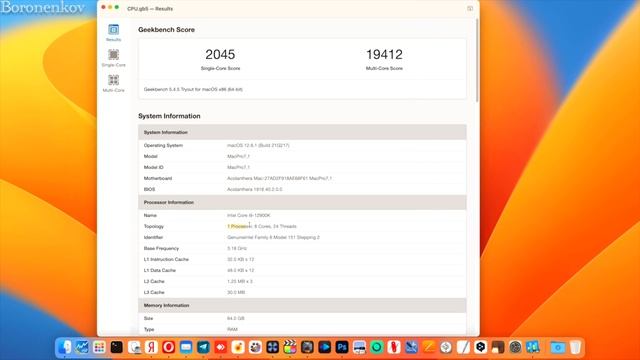Open AnyDesk red icon in dock
This screenshot has height=360, width=640.
click(220, 347)
